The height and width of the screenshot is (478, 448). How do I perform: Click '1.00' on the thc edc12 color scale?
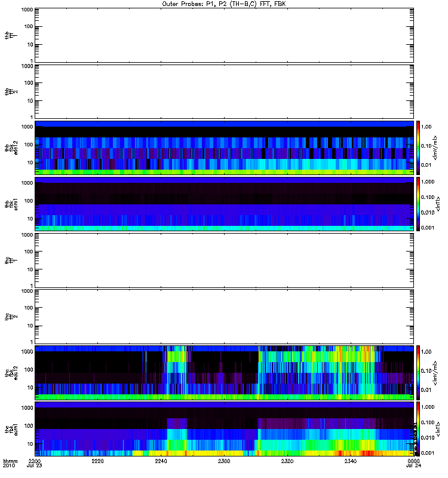pyautogui.click(x=426, y=352)
